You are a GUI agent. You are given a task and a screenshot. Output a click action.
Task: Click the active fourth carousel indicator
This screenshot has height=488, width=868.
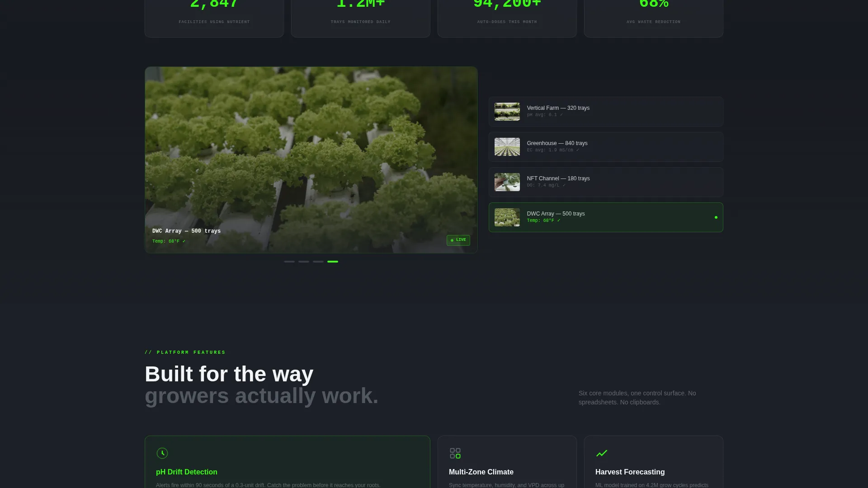click(333, 262)
